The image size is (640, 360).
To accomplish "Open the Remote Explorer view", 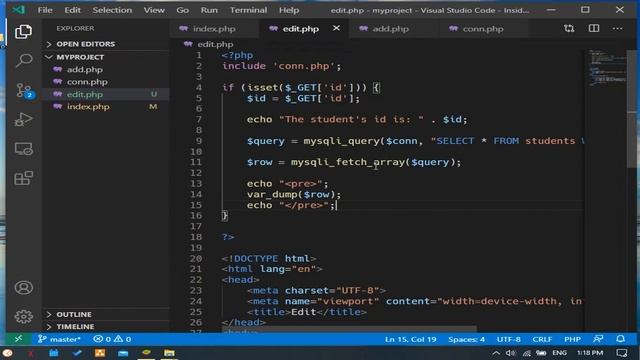I will tap(23, 149).
